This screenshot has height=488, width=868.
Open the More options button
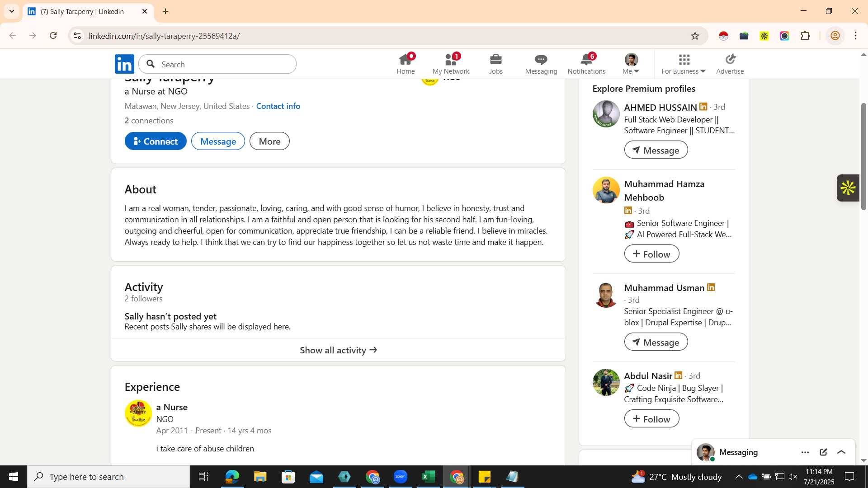269,141
